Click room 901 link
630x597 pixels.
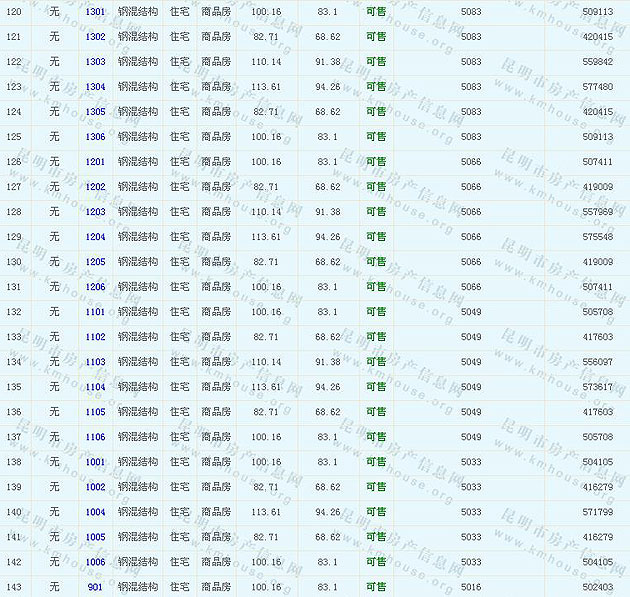95,587
